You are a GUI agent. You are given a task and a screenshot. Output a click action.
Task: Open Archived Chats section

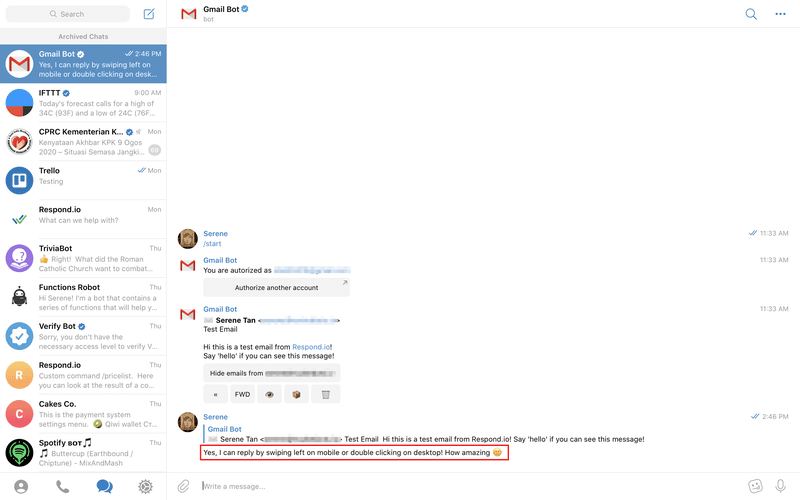[x=83, y=36]
